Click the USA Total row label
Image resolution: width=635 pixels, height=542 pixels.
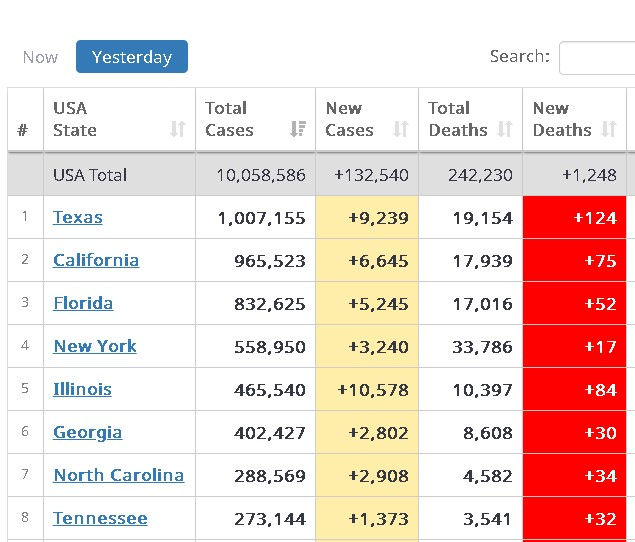pyautogui.click(x=90, y=175)
